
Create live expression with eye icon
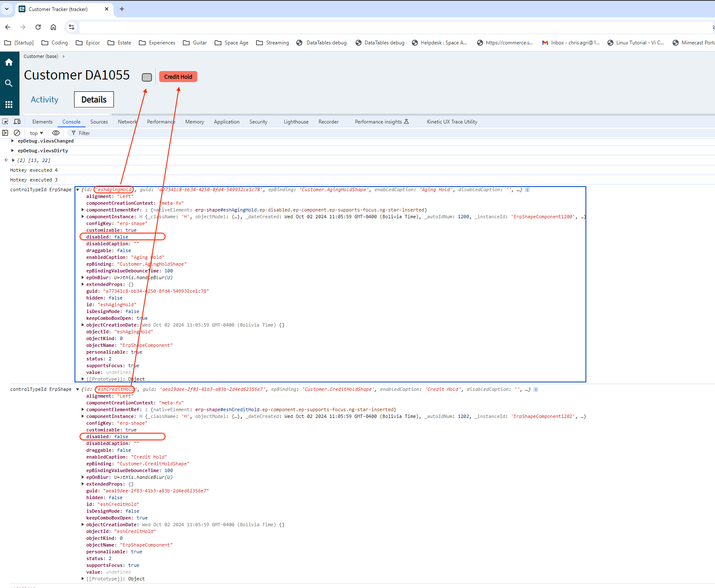56,133
